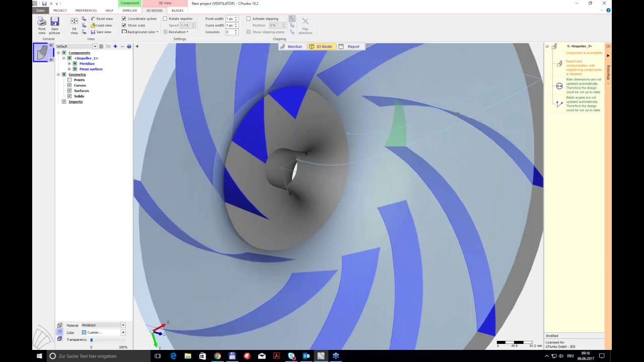Collapse the 1: <Impeller_1> message node
Viewport: 644px width, 362px height.
(x=547, y=46)
